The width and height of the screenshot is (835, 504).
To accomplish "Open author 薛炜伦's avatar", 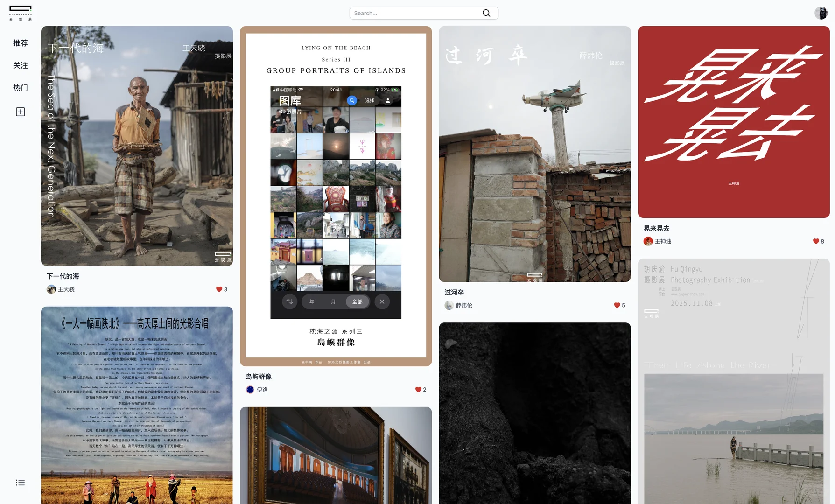I will pyautogui.click(x=449, y=305).
